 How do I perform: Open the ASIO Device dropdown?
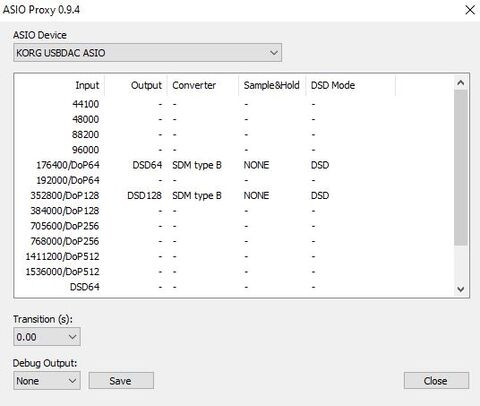[147, 53]
